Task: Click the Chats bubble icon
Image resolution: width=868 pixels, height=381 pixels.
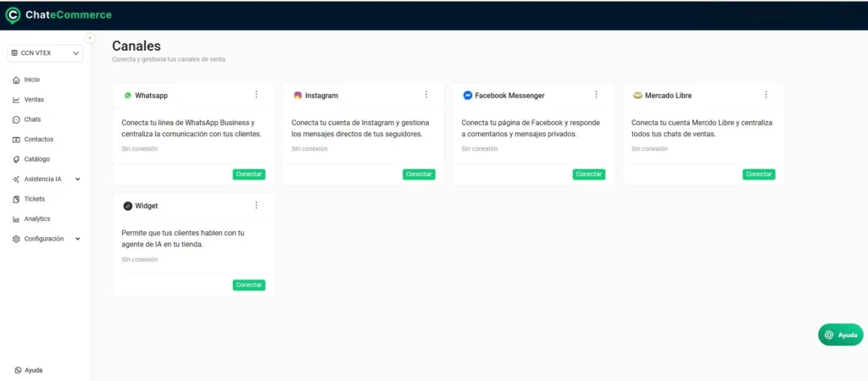Action: click(x=16, y=120)
